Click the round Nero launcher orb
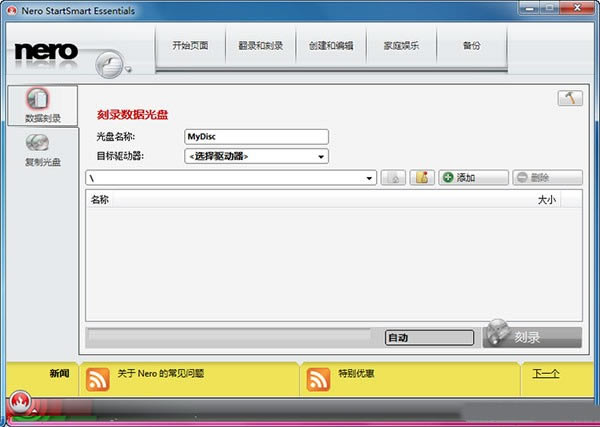The image size is (600, 427). [x=111, y=64]
